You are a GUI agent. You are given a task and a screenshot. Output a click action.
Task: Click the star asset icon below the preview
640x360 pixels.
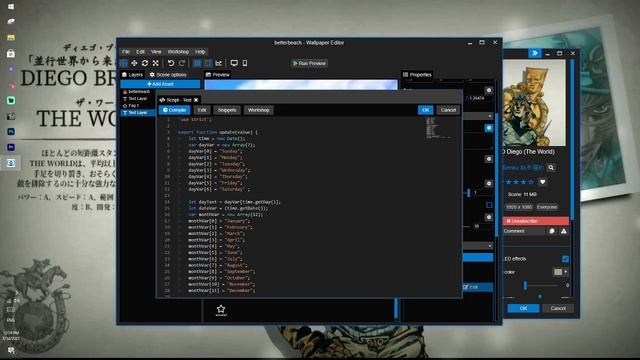click(221, 310)
